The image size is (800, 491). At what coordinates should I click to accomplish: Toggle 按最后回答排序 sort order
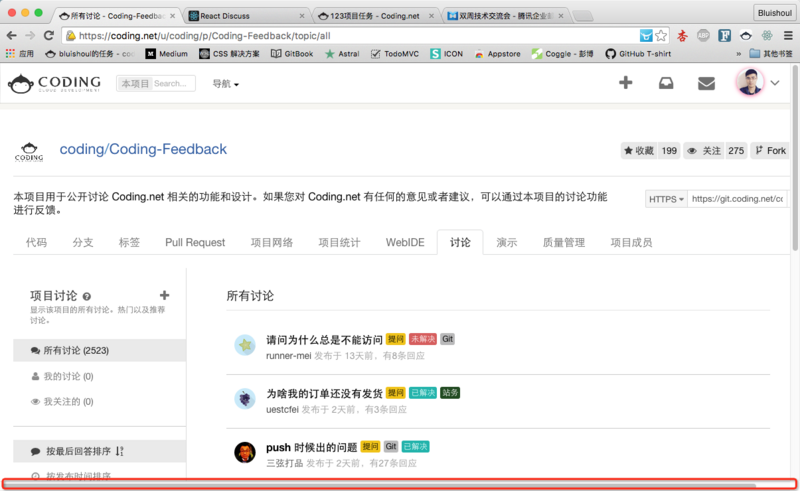(99, 451)
